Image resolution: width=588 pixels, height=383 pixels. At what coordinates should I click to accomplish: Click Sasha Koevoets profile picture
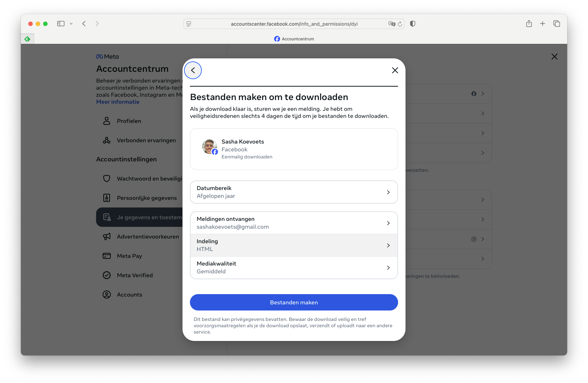[210, 147]
